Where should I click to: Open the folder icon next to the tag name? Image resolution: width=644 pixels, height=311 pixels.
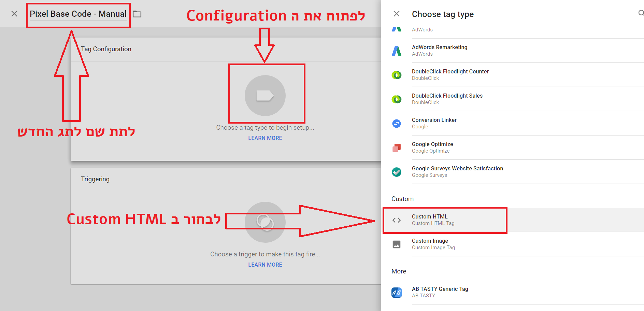coord(137,14)
